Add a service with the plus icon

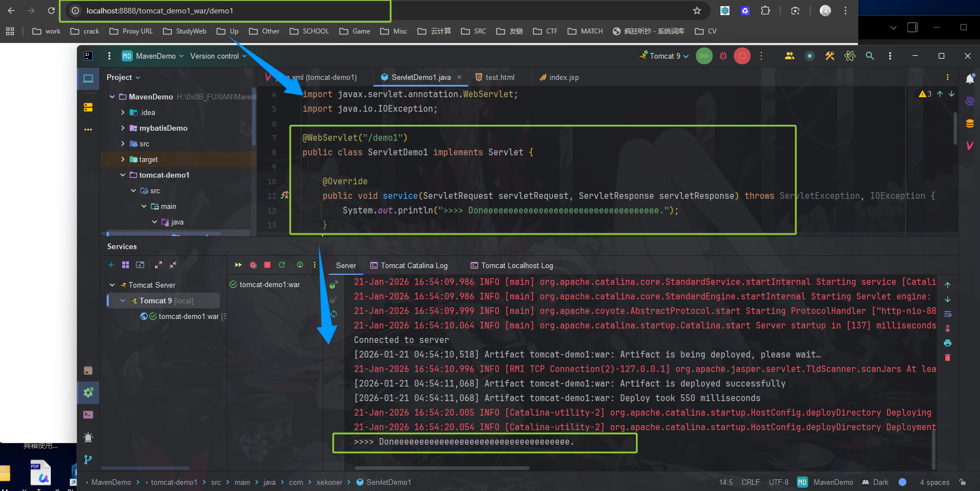(111, 265)
